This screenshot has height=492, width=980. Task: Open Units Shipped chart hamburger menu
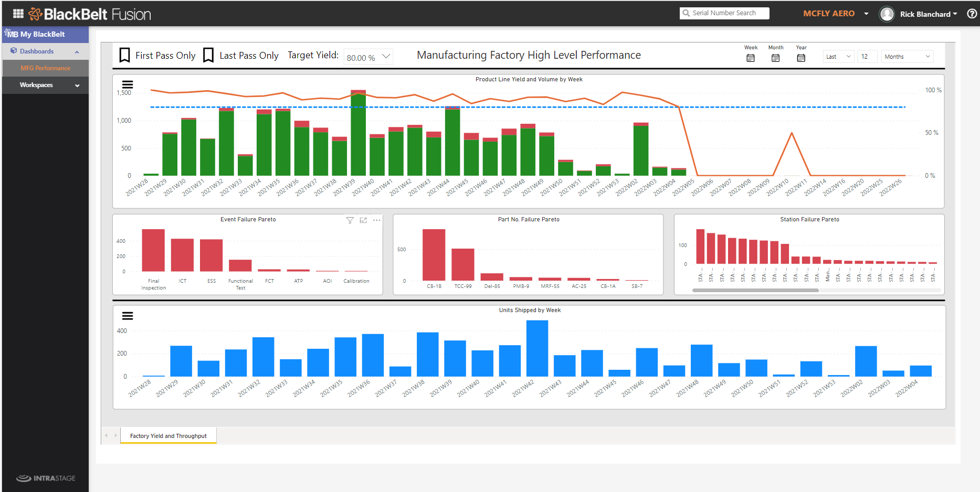pyautogui.click(x=128, y=316)
